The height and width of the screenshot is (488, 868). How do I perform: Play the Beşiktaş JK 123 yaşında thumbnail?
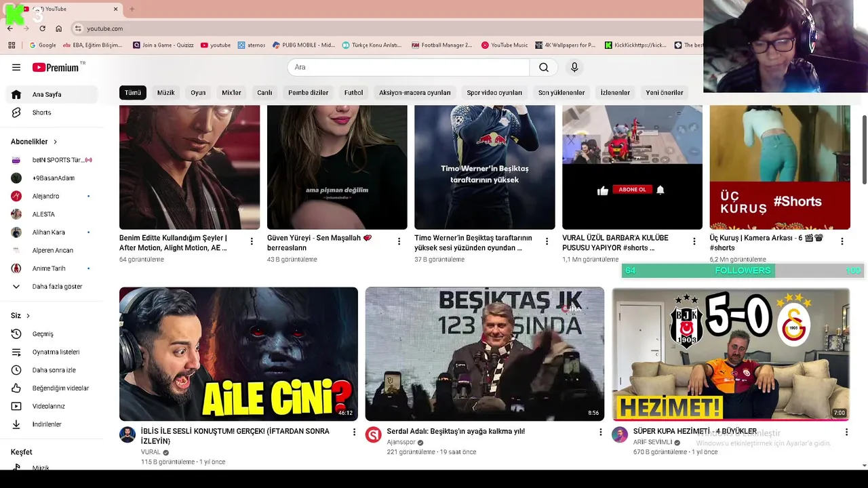[x=485, y=354]
